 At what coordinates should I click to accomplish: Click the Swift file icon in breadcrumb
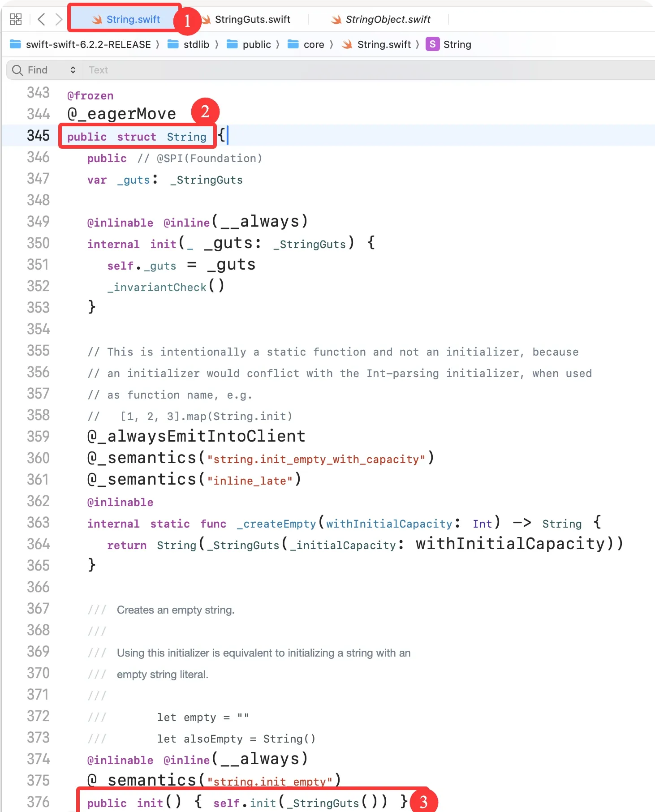tap(347, 44)
